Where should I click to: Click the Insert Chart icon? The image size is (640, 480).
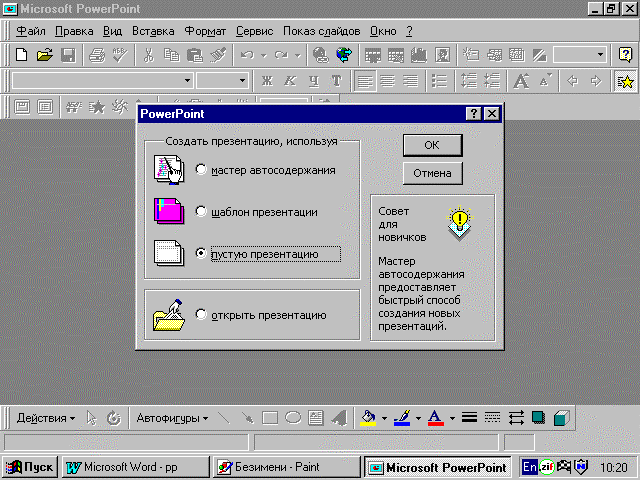[419, 55]
